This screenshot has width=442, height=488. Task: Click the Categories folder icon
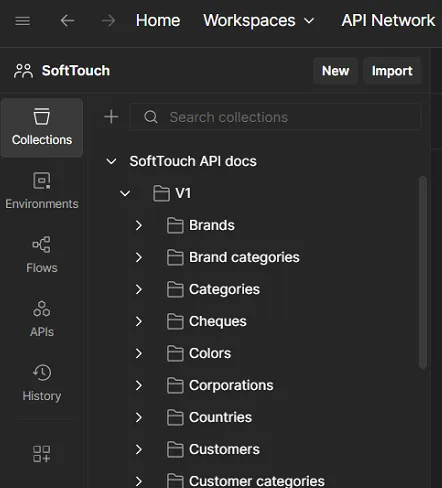(x=175, y=289)
